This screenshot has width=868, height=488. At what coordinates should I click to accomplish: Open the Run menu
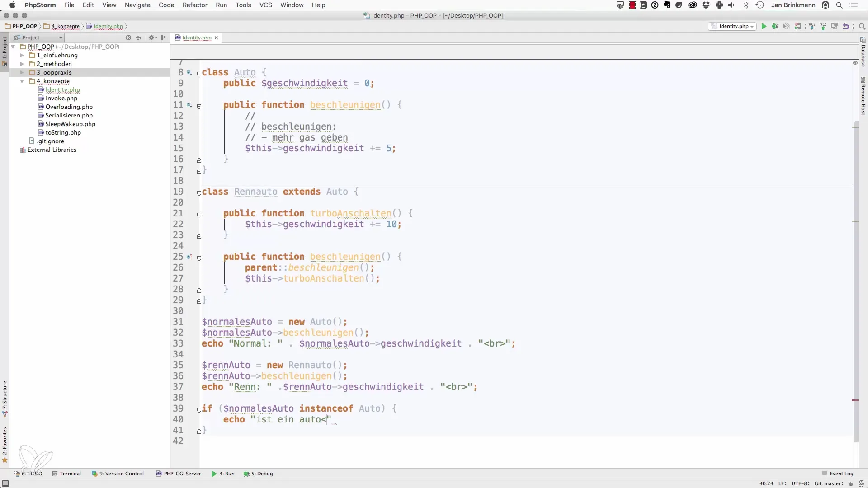(x=221, y=5)
